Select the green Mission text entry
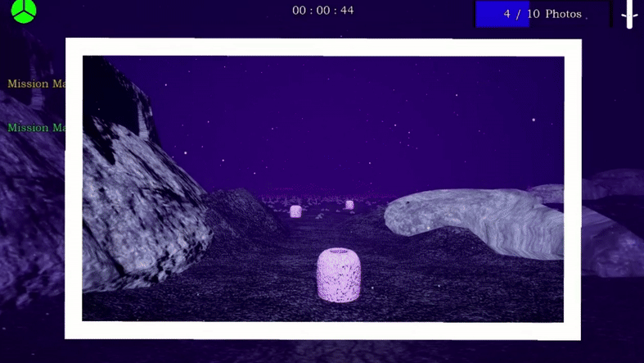Screen dimensions: 644x363 [35, 128]
